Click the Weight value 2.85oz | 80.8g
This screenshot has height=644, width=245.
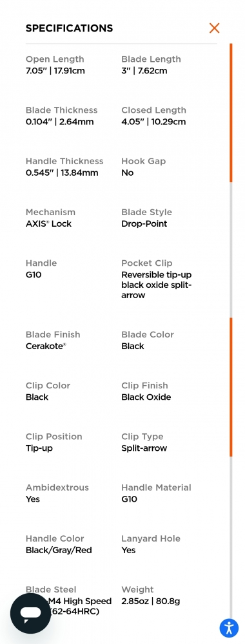point(150,601)
